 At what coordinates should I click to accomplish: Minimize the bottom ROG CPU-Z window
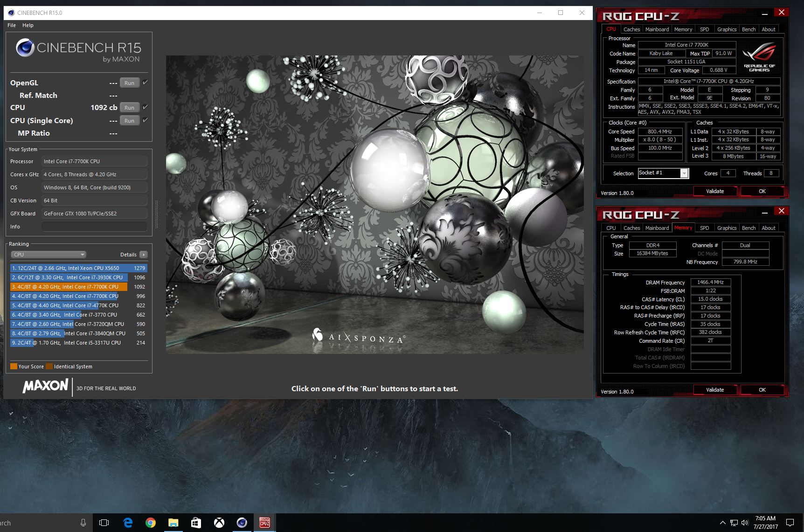(x=765, y=213)
